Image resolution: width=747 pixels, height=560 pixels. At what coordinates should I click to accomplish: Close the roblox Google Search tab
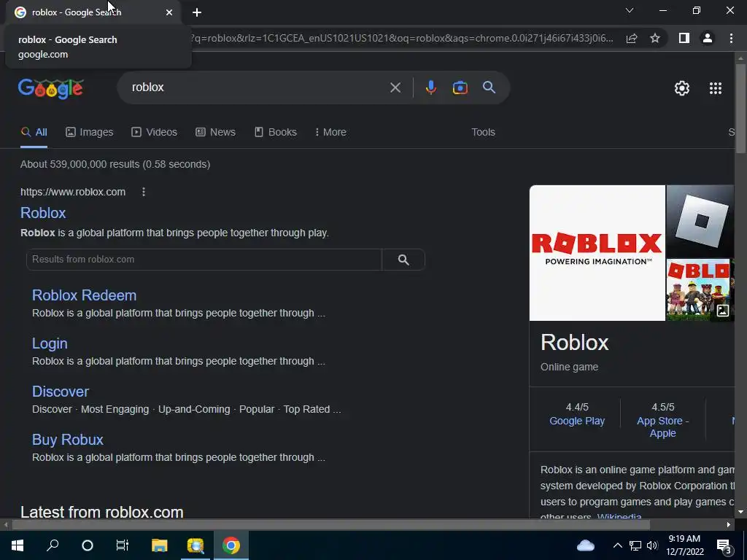click(169, 12)
